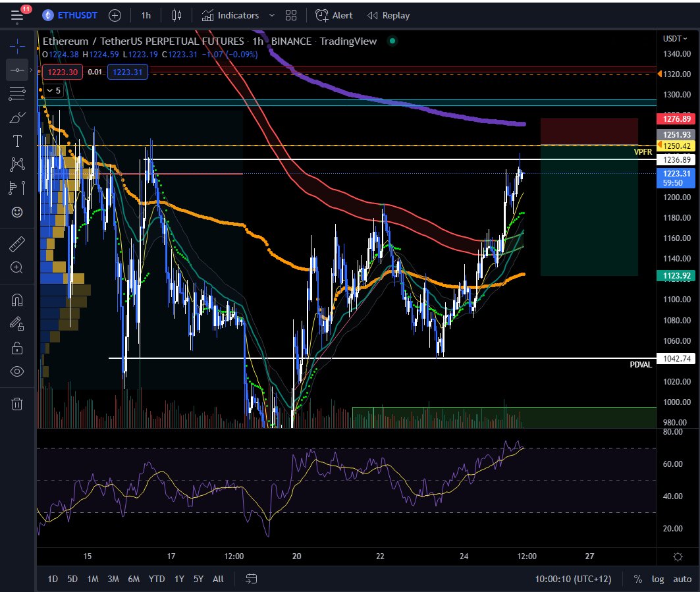Select the brush drawing tool

[17, 117]
